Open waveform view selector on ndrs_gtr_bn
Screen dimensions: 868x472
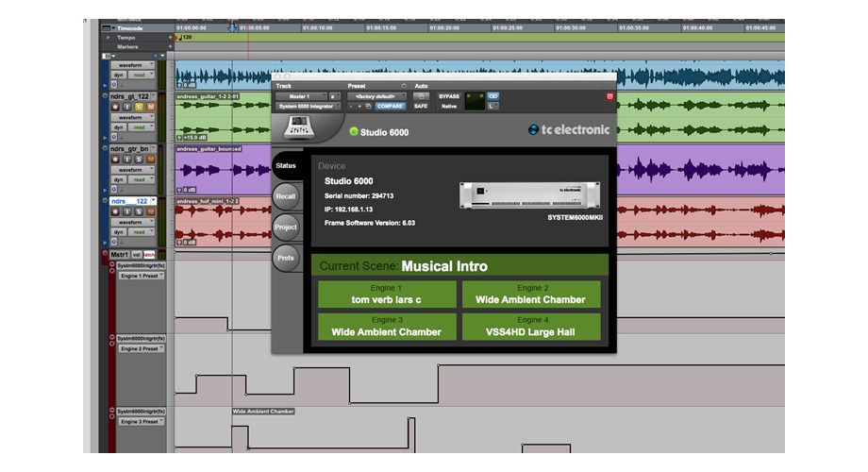pos(133,170)
